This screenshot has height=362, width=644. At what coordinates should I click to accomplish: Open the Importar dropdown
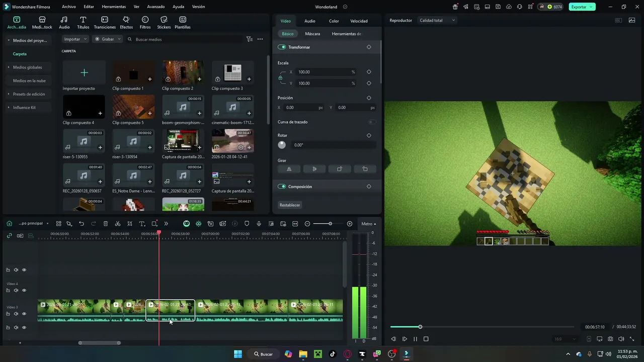[75, 39]
